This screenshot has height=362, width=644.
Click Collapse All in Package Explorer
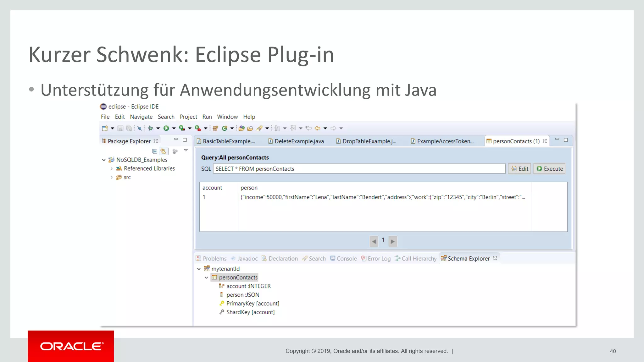(155, 151)
